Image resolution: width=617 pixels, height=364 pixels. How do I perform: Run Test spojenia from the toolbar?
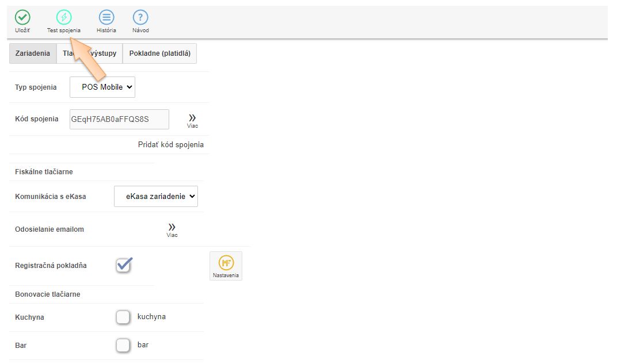64,18
